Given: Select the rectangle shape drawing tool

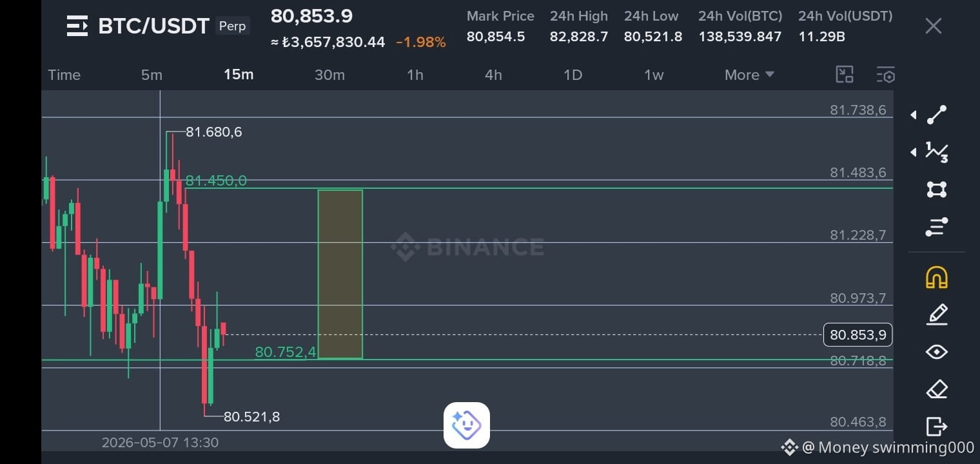Looking at the screenshot, I should click(936, 189).
